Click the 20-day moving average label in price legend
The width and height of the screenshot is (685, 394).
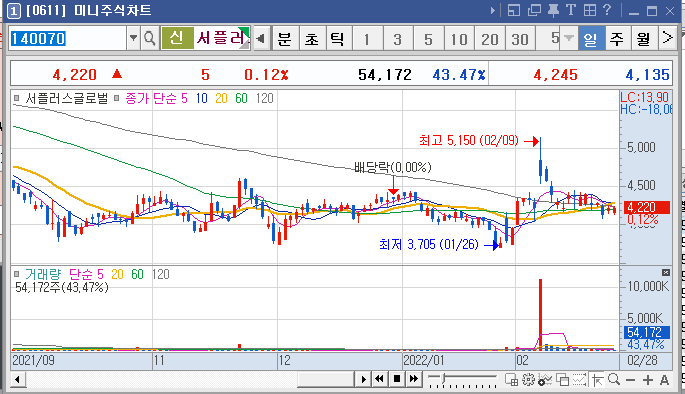point(221,98)
